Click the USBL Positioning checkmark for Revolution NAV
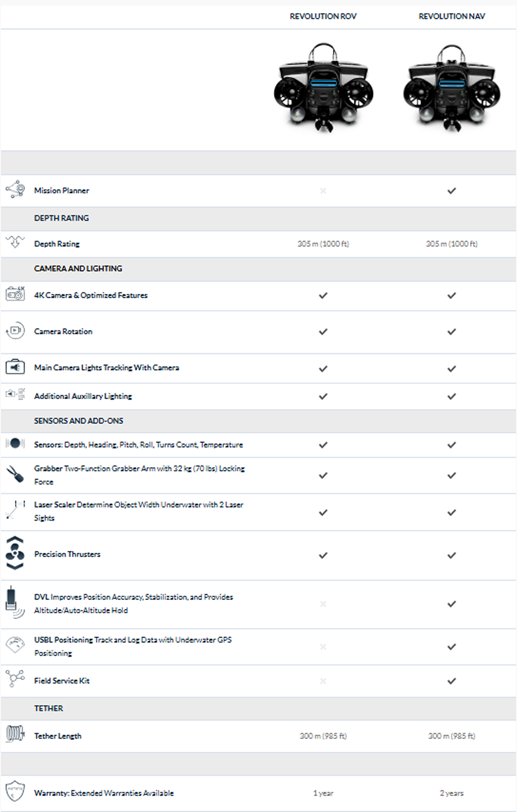This screenshot has width=517, height=812. click(x=452, y=647)
